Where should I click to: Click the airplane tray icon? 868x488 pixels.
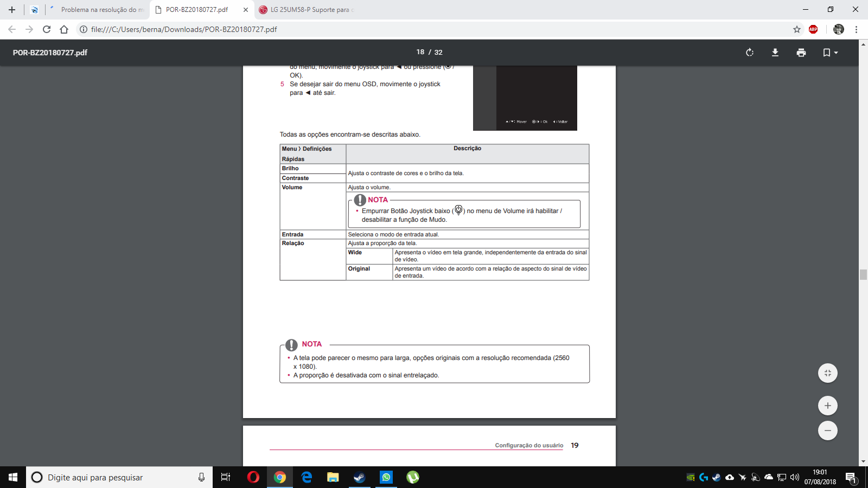743,477
